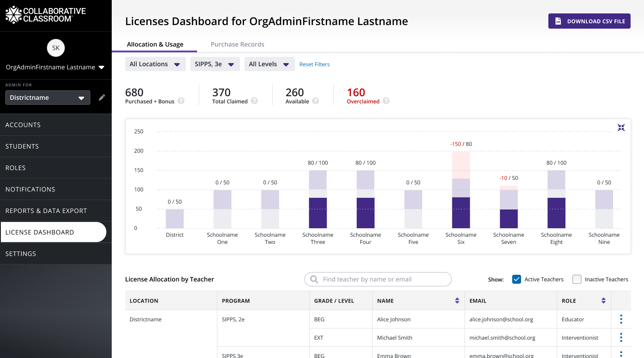The height and width of the screenshot is (358, 644).
Task: Click the Reset Filters link
Action: tap(314, 64)
